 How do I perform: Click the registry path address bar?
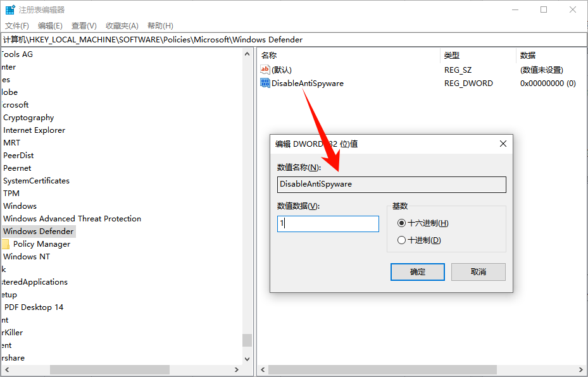click(x=294, y=40)
